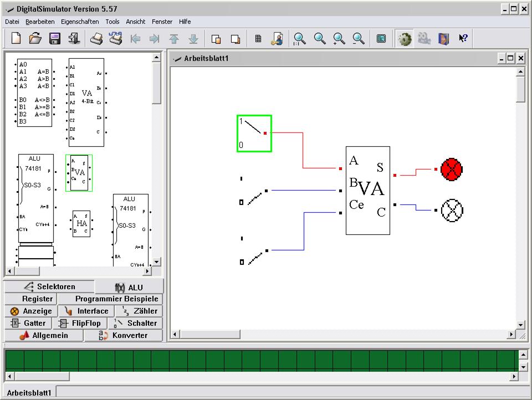Open the FlipFlop component category

point(80,323)
